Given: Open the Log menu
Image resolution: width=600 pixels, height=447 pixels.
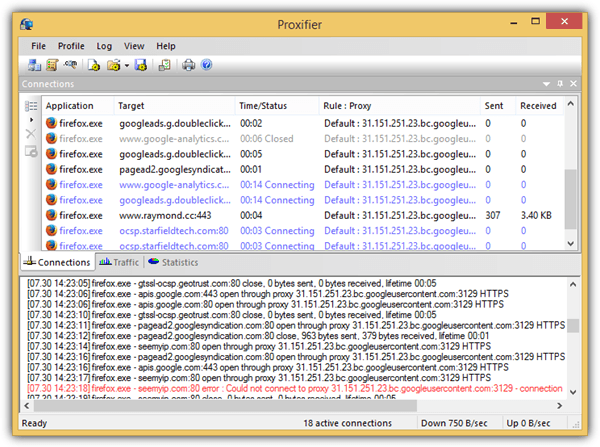Looking at the screenshot, I should (x=104, y=46).
